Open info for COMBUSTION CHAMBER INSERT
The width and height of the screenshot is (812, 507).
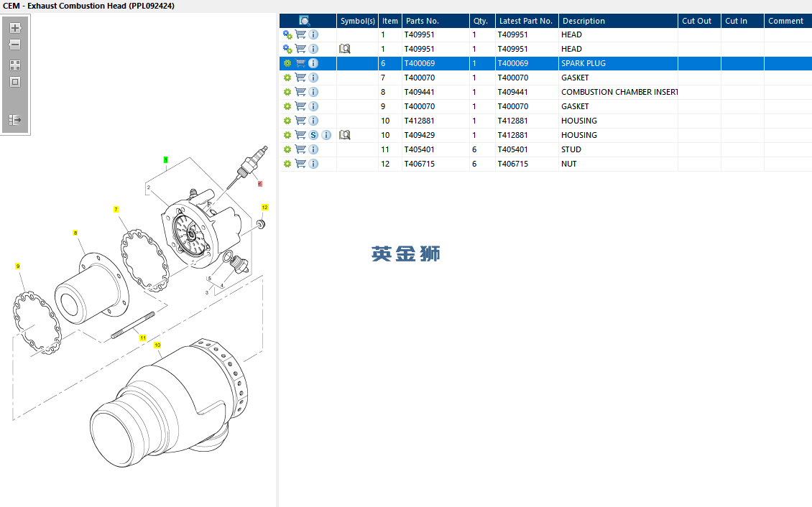pyautogui.click(x=313, y=92)
